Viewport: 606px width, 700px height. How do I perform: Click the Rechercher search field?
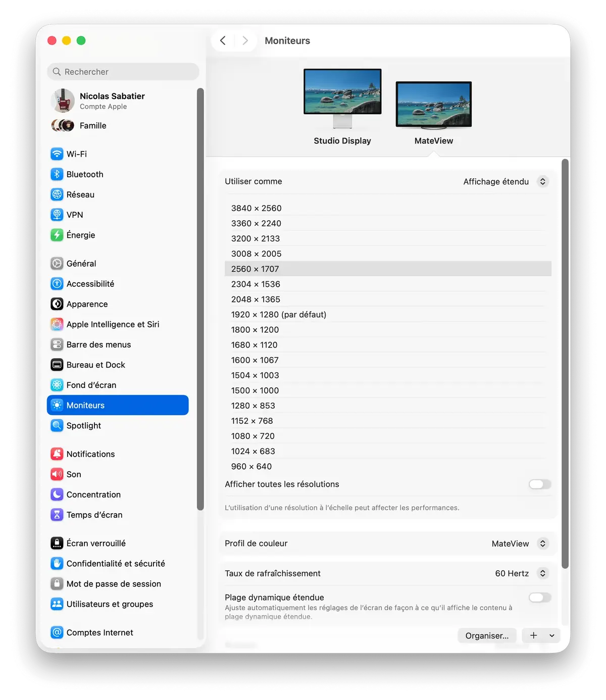(x=123, y=72)
